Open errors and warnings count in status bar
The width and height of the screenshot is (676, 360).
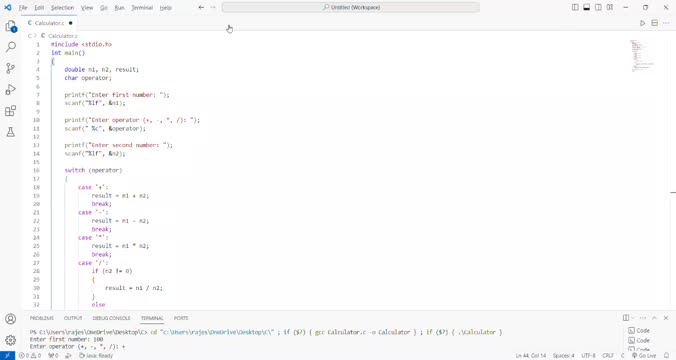pyautogui.click(x=30, y=356)
